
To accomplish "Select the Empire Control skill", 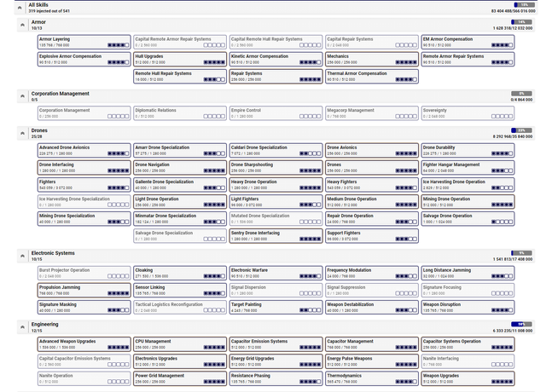I will coord(276,113).
